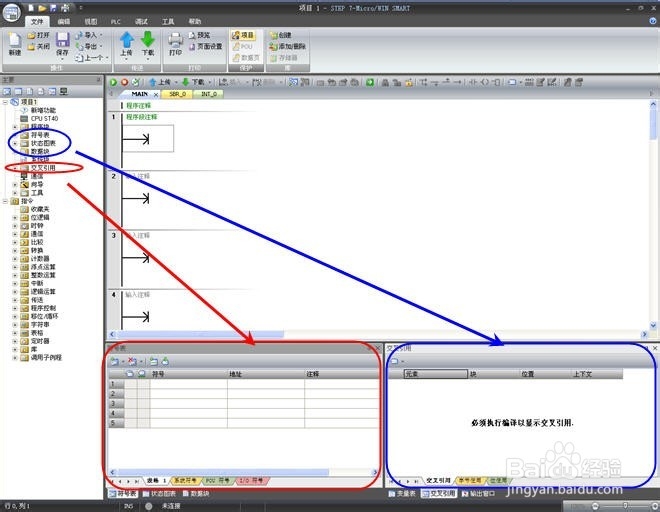Screen dimensions: 660x512
Task: Select 交叉引用 in project tree
Action: click(x=43, y=168)
